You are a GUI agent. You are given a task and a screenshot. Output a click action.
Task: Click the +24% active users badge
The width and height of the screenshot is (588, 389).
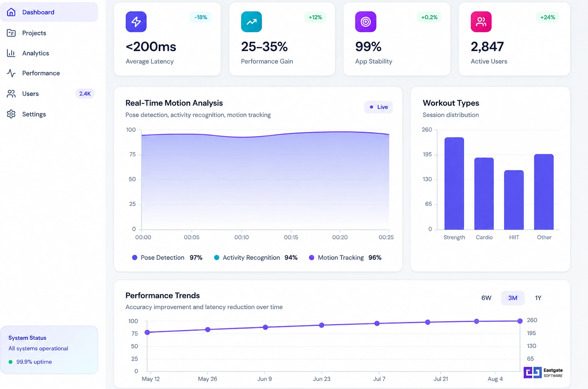pos(548,17)
